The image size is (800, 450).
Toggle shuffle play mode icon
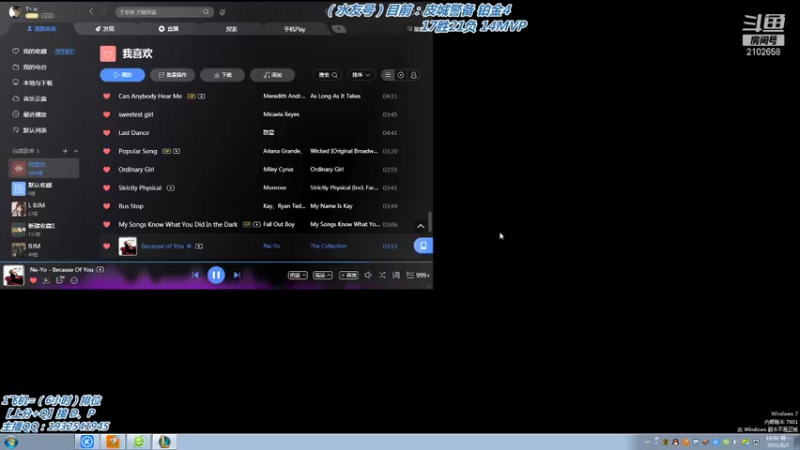tap(382, 275)
